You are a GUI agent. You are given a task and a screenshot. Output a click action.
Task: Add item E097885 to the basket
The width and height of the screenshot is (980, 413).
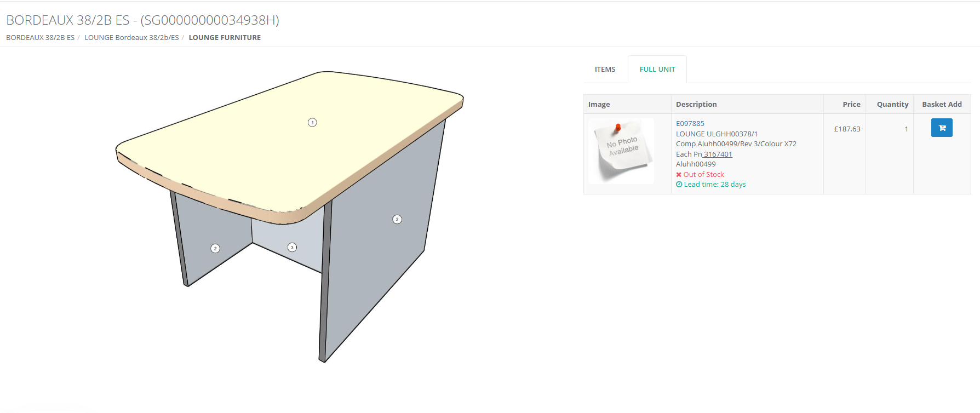coord(941,128)
